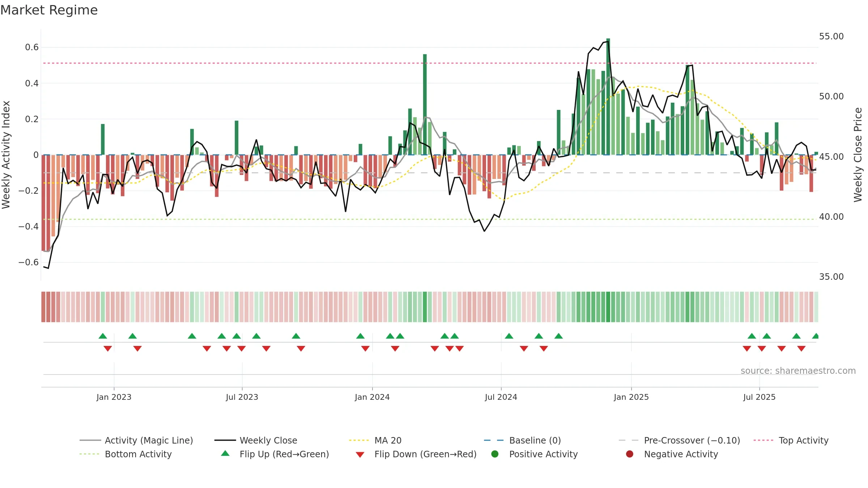Click the first flip-down triangle after Jul 2025
This screenshot has width=868, height=488.
pos(762,348)
